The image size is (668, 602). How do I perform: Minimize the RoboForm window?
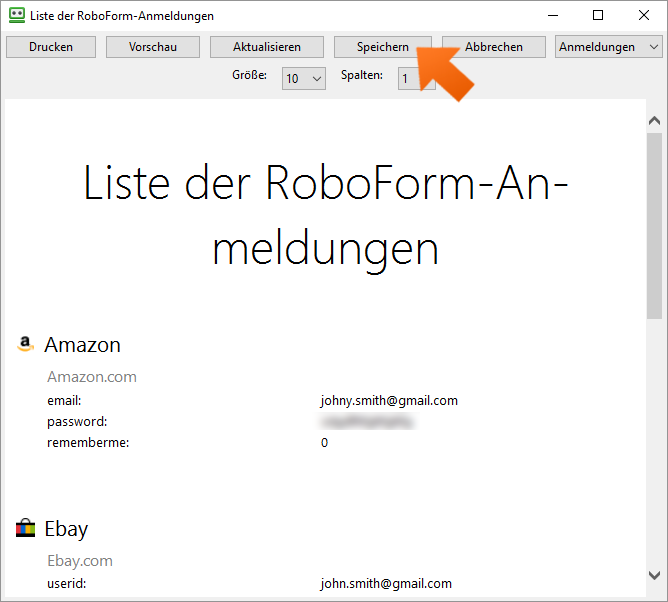(553, 15)
